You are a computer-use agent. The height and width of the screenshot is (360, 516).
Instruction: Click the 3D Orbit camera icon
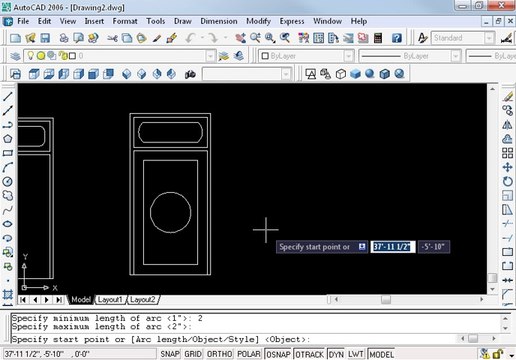(x=190, y=74)
